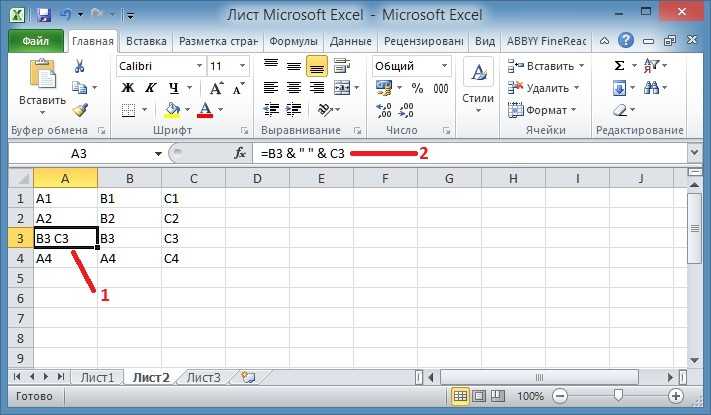Click the fill color bucket icon
The image size is (711, 415).
pyautogui.click(x=172, y=109)
